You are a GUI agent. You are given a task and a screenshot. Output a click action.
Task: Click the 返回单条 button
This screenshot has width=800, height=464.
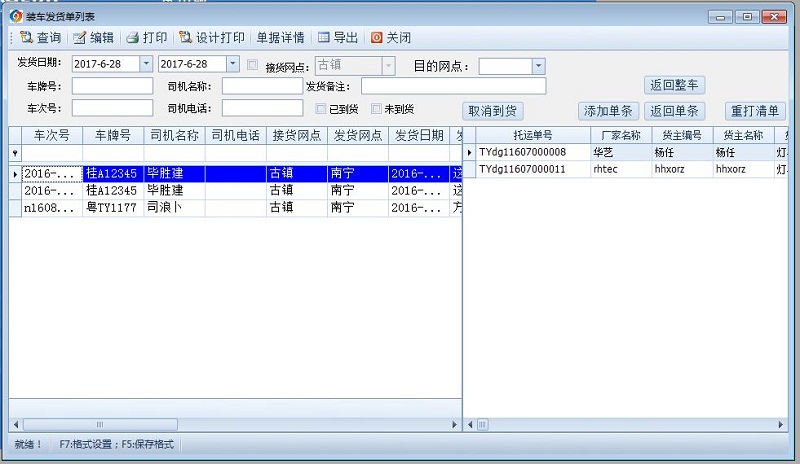[674, 111]
